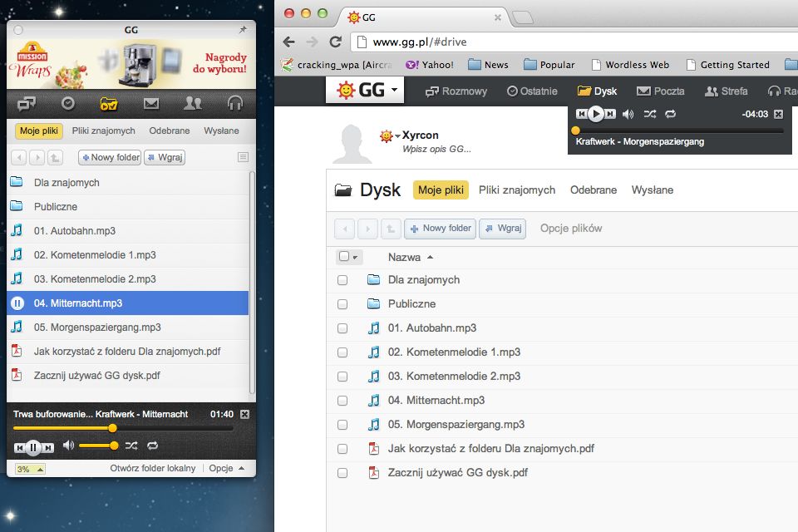Image resolution: width=798 pixels, height=532 pixels.
Task: Open mail envelope icon in GG desktop app
Action: 151,104
